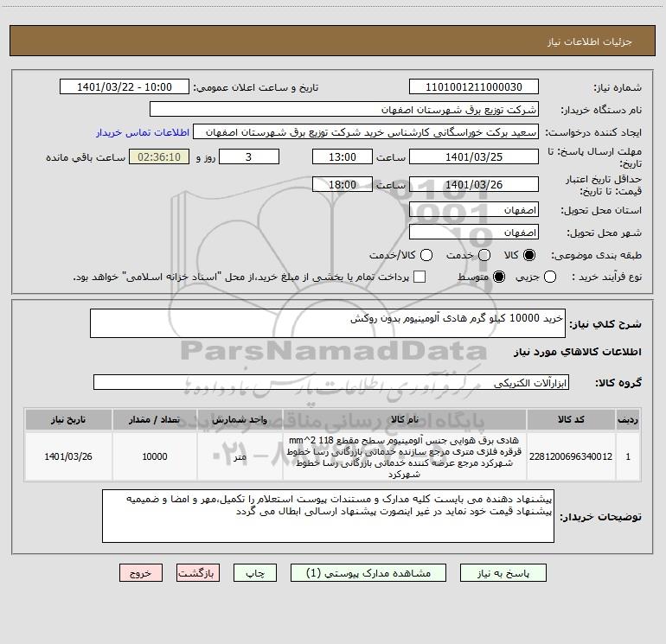Click the ردیف column header

tap(628, 419)
